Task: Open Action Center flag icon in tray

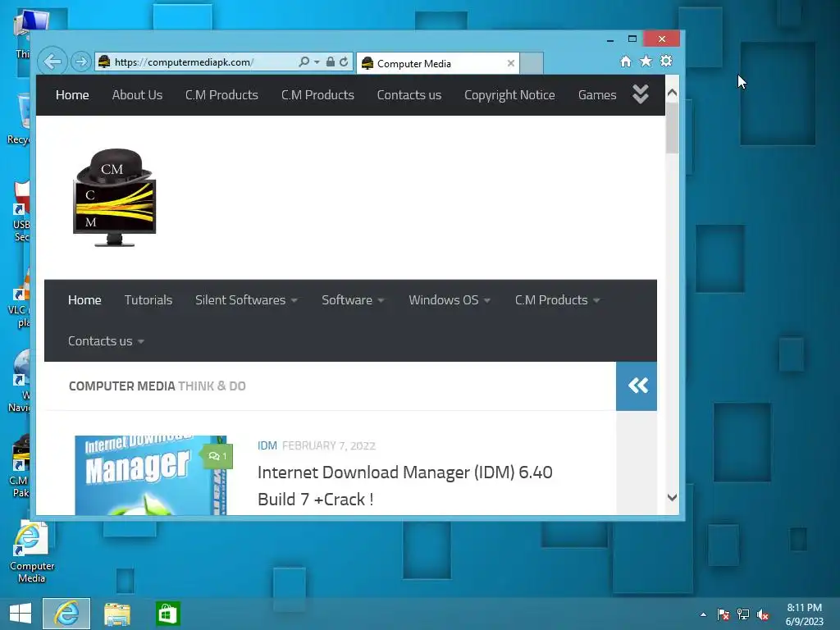Action: click(x=724, y=614)
